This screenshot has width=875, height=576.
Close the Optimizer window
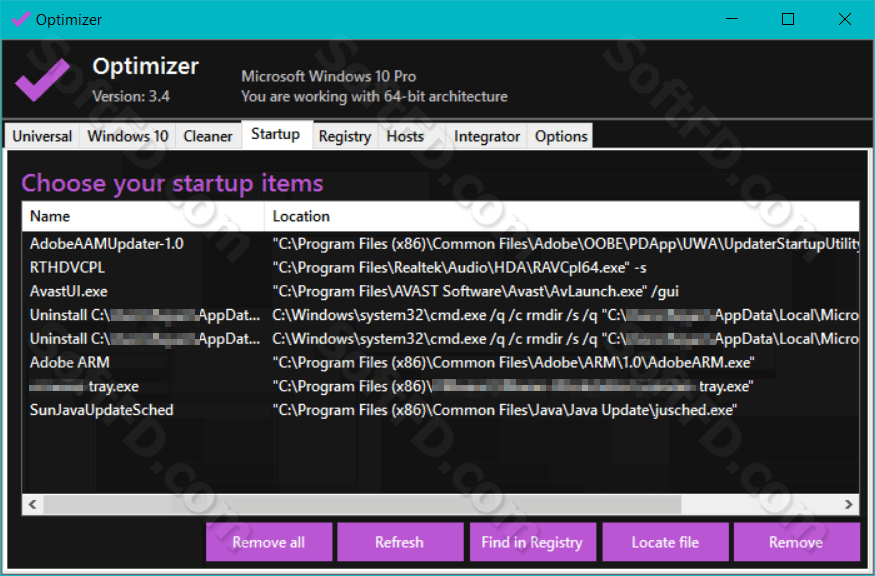click(845, 20)
